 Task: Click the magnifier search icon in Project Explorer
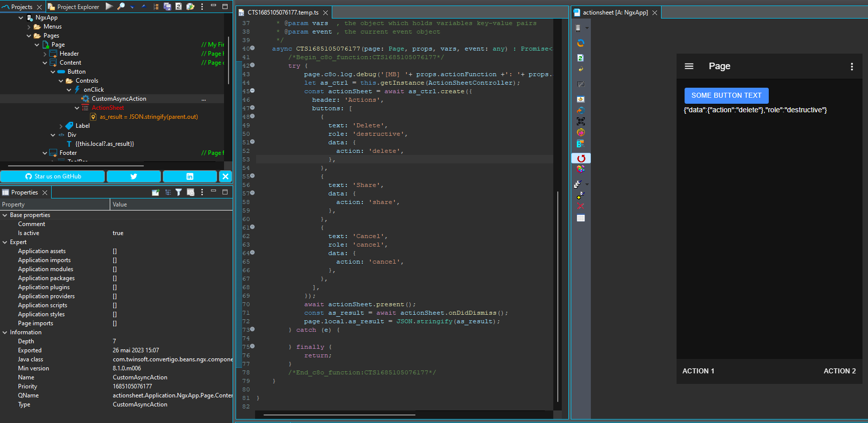pos(121,7)
